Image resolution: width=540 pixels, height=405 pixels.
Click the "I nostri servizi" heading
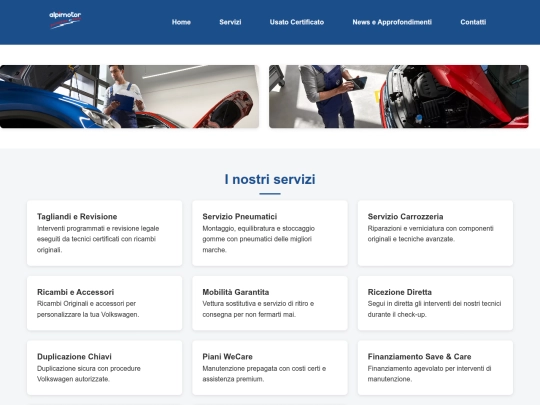tap(270, 179)
